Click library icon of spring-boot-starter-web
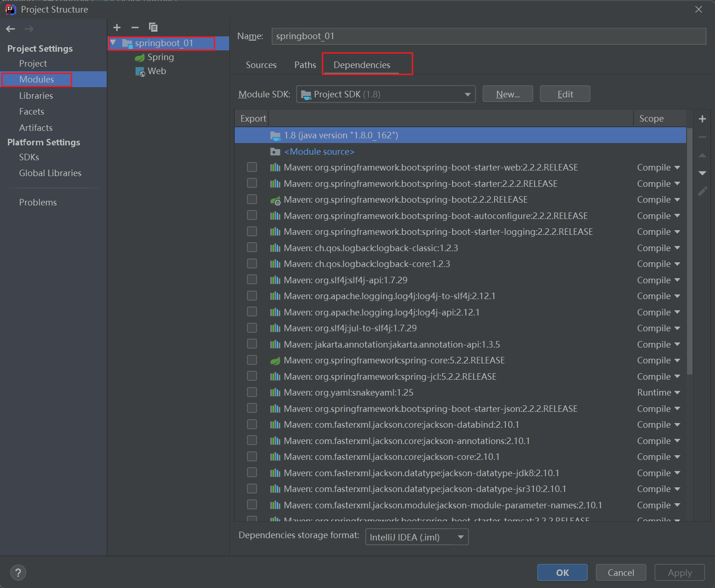Viewport: 715px width, 588px height. (275, 168)
